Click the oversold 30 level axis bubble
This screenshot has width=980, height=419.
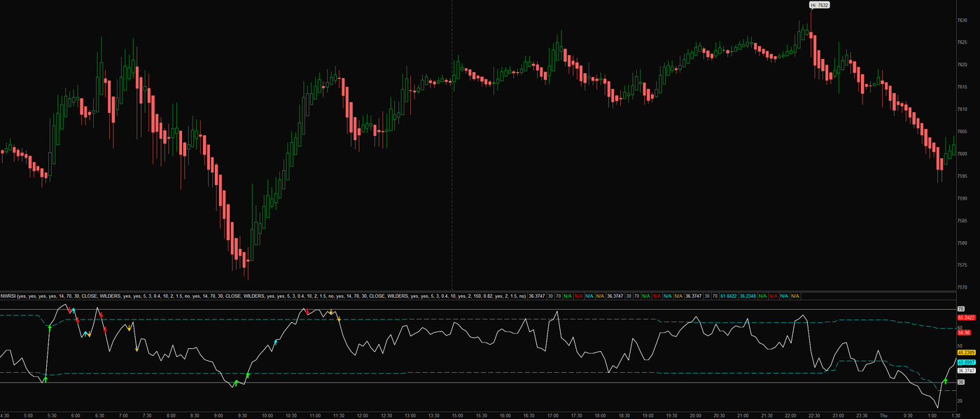point(960,383)
